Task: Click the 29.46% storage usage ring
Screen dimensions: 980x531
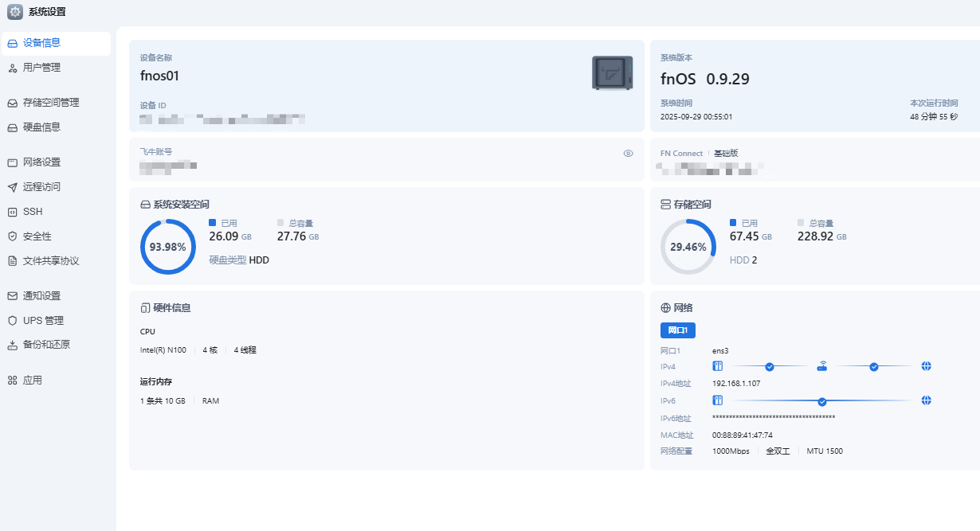Action: (x=688, y=247)
